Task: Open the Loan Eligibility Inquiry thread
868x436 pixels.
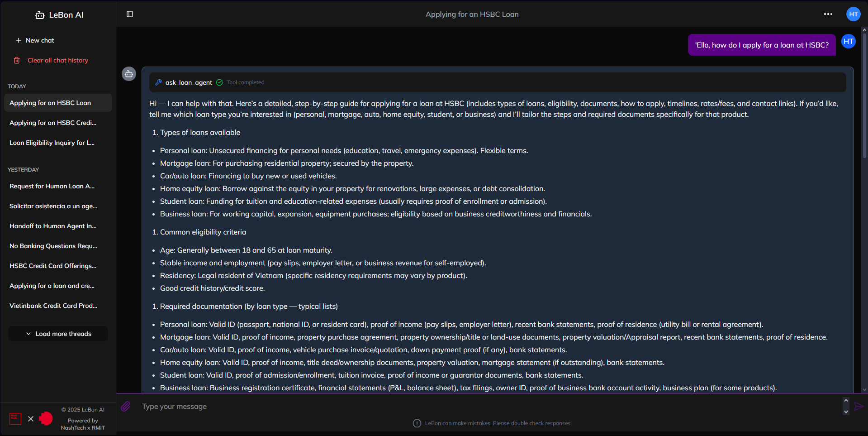Action: [x=52, y=143]
